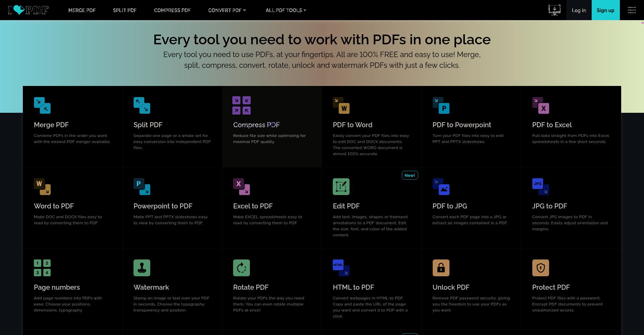Click the Word to PDF icon
The height and width of the screenshot is (335, 644).
tap(42, 187)
